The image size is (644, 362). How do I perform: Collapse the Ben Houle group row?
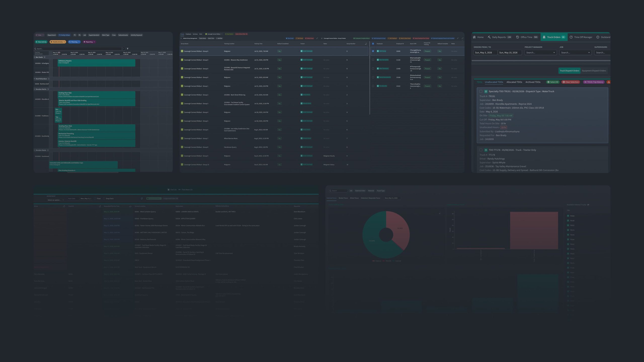(34, 57)
